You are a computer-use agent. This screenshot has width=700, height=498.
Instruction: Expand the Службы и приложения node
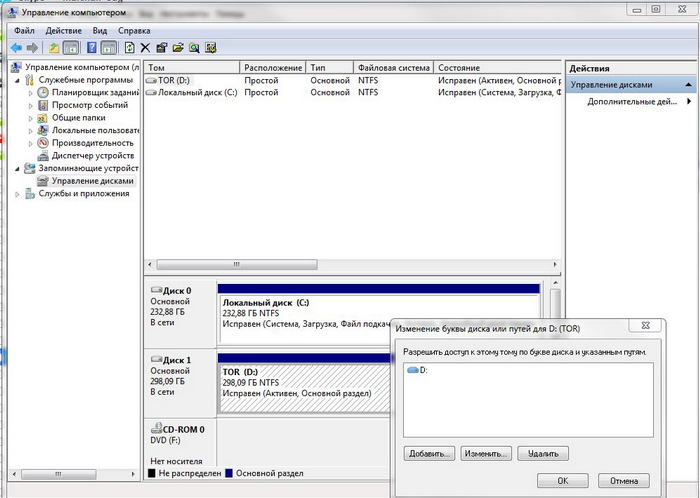coord(18,193)
